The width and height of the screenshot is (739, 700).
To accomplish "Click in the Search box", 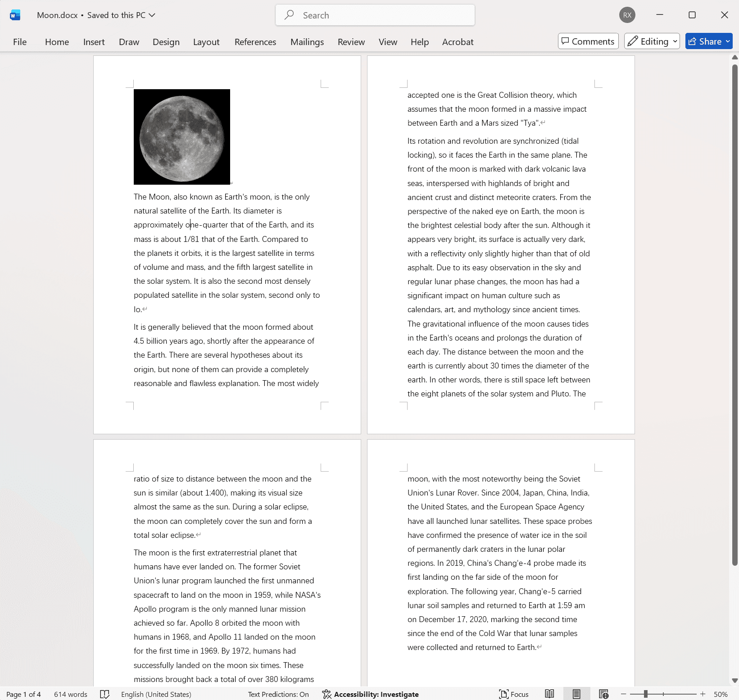I will 375,15.
